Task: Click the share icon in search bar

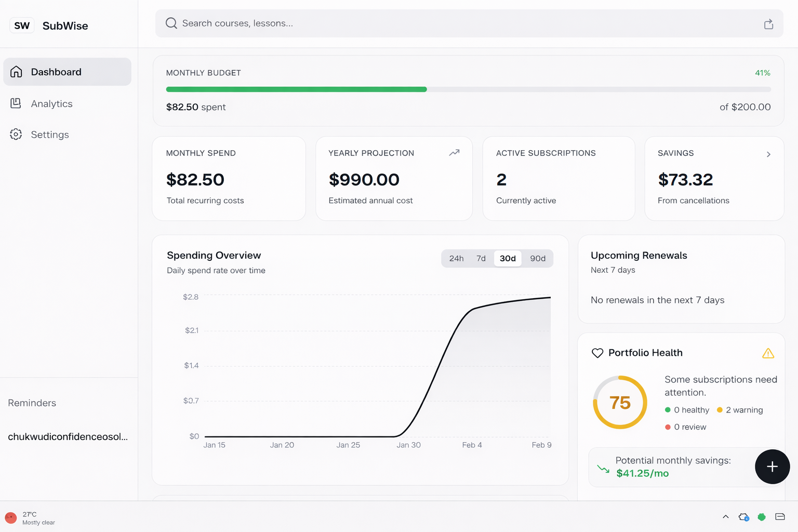Action: 768,24
